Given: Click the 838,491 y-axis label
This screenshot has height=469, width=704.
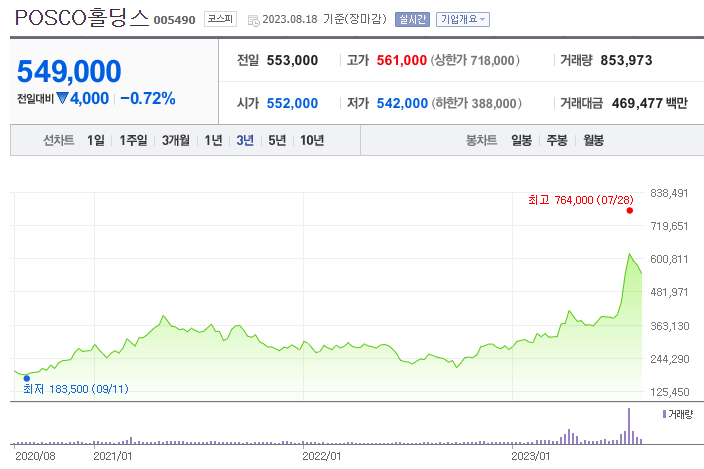Looking at the screenshot, I should 669,193.
